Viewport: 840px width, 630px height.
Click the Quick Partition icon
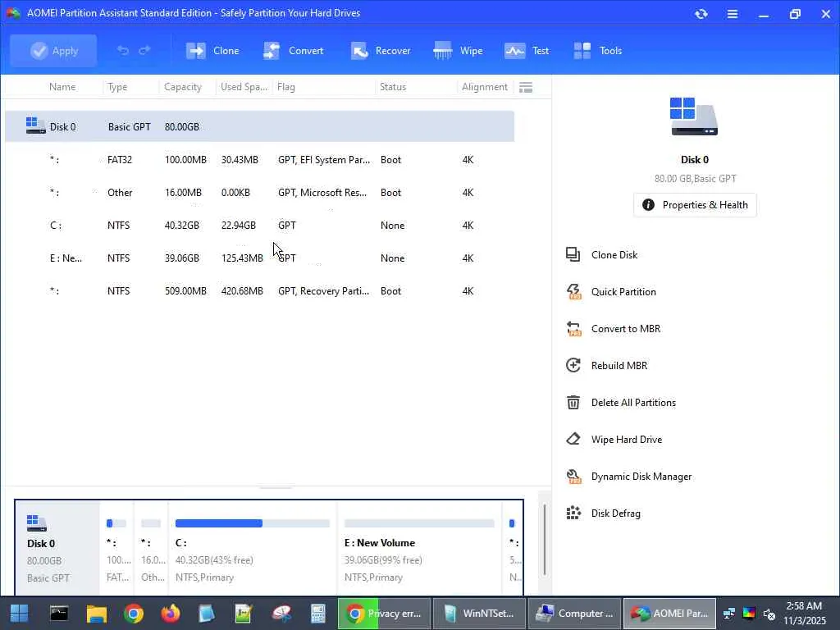tap(573, 291)
